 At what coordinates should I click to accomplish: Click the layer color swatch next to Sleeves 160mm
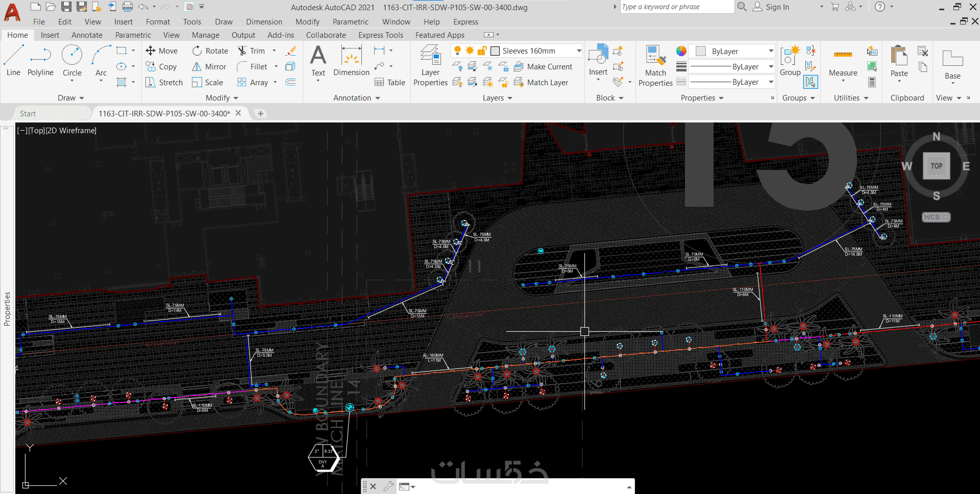(495, 51)
